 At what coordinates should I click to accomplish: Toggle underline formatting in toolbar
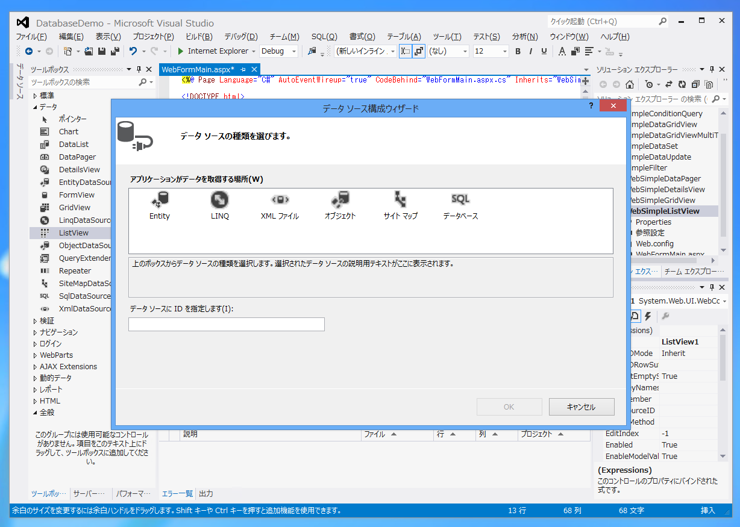pyautogui.click(x=544, y=51)
